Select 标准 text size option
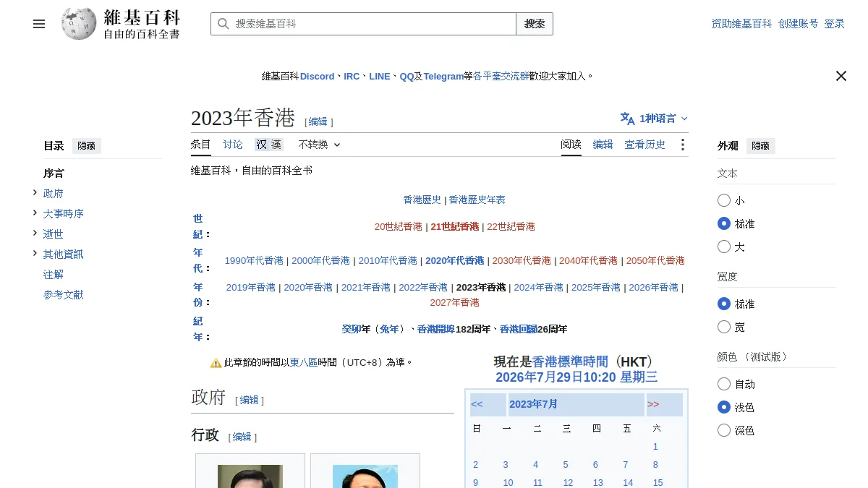The width and height of the screenshot is (868, 488). click(724, 223)
